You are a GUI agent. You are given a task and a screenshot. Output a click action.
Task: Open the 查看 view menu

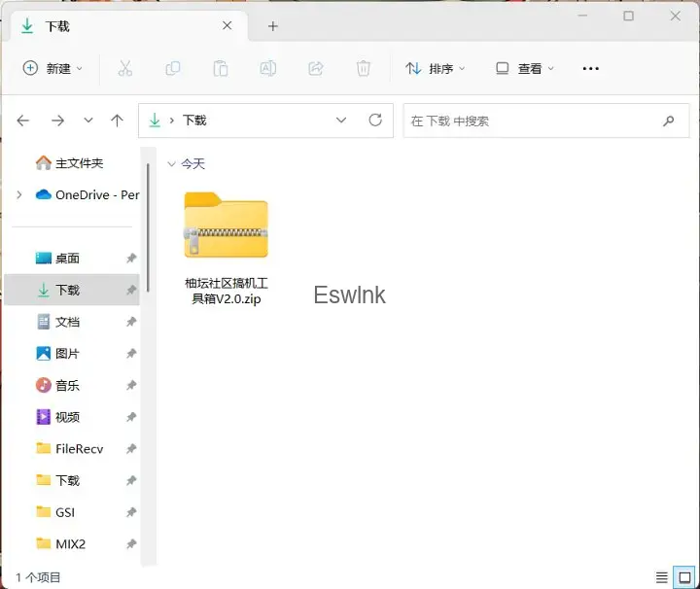(x=525, y=68)
